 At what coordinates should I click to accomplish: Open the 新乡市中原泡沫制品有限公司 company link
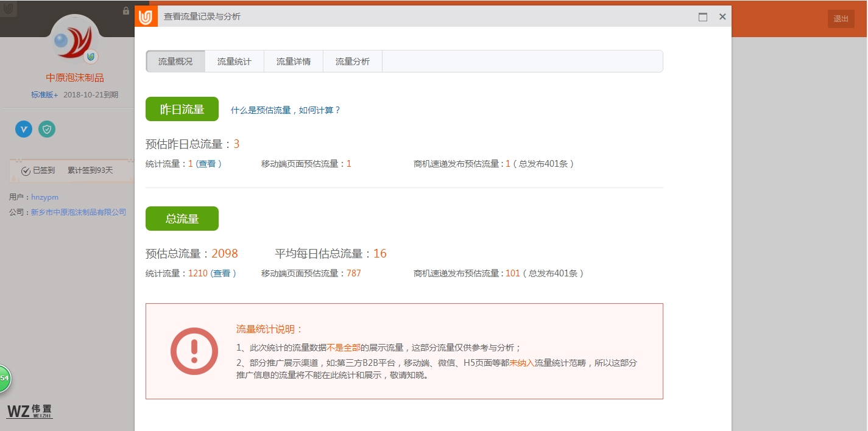tap(79, 212)
